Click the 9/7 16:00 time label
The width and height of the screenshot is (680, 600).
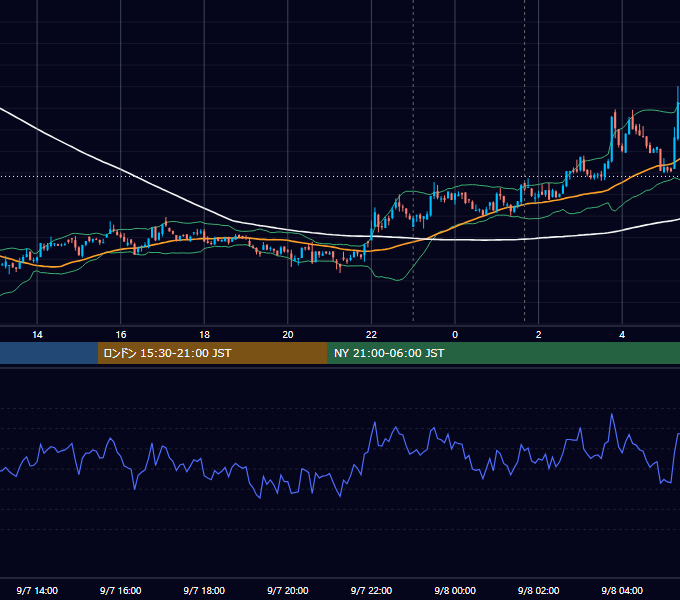[x=121, y=590]
